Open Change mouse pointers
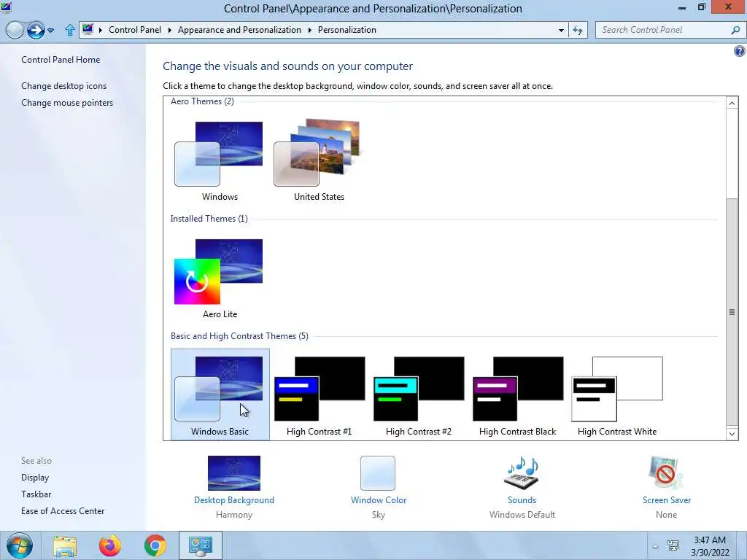This screenshot has height=560, width=747. (67, 102)
